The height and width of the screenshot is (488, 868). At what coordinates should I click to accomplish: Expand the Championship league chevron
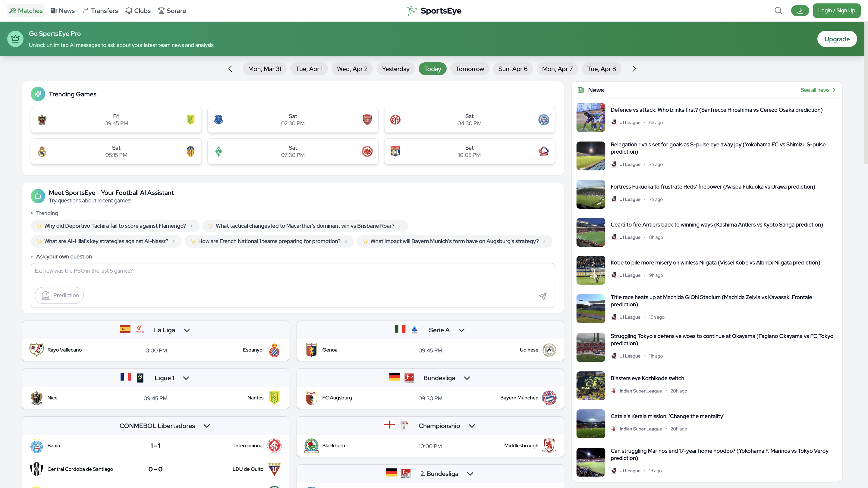(x=472, y=426)
